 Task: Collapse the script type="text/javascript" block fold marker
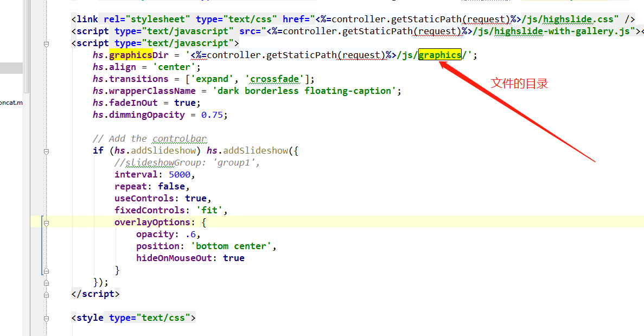(47, 44)
